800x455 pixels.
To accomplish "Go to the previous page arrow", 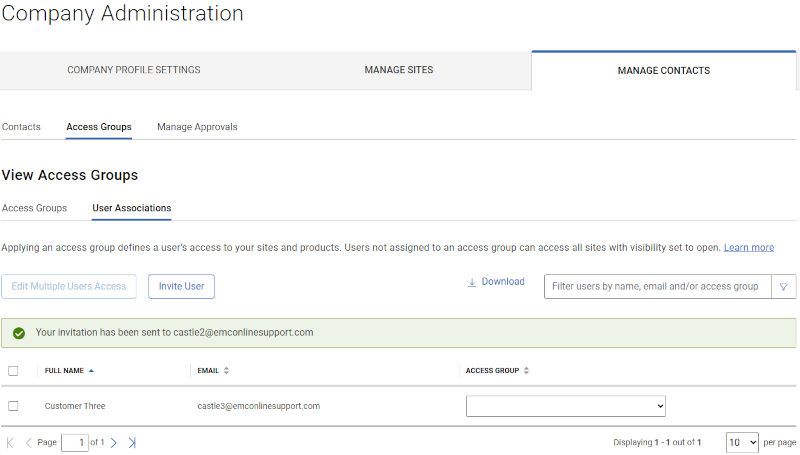I will point(28,442).
